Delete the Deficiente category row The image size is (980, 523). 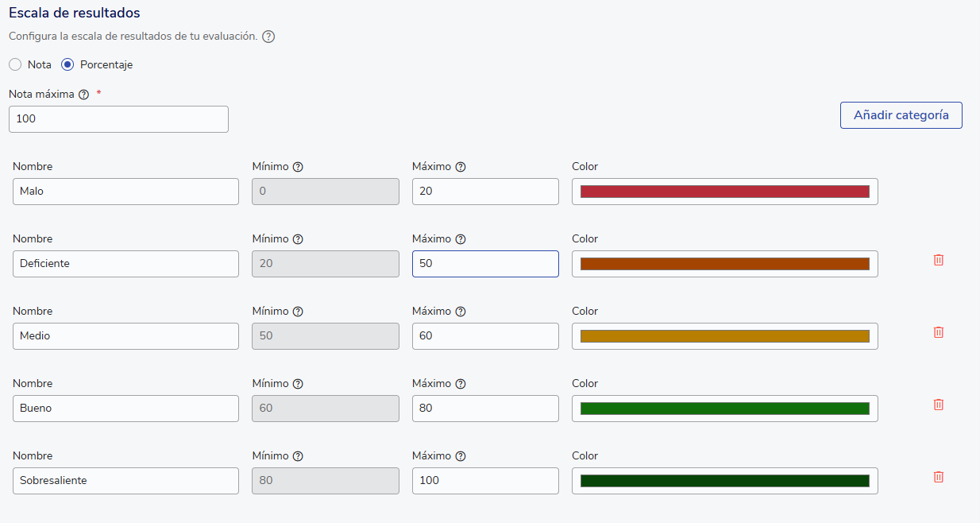(938, 260)
